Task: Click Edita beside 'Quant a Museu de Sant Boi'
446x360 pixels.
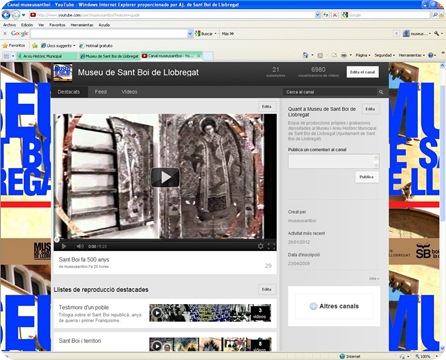Action: [370, 109]
